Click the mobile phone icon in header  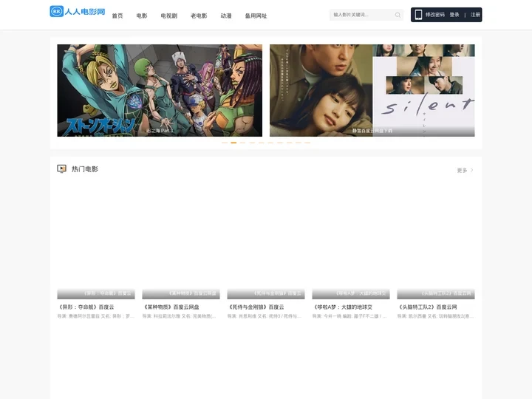tap(418, 15)
